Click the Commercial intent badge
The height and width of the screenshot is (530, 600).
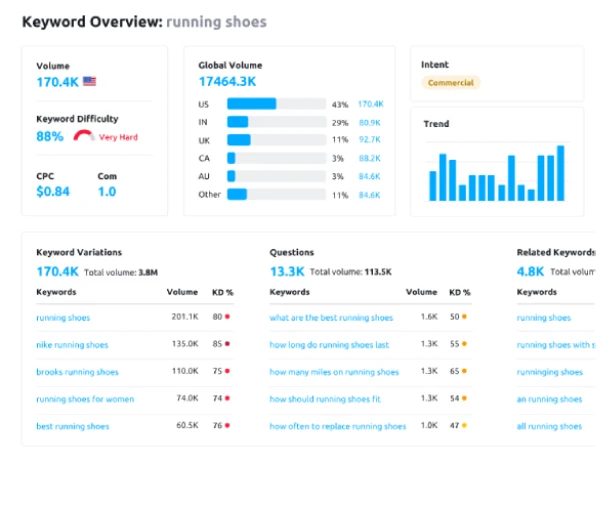(450, 83)
